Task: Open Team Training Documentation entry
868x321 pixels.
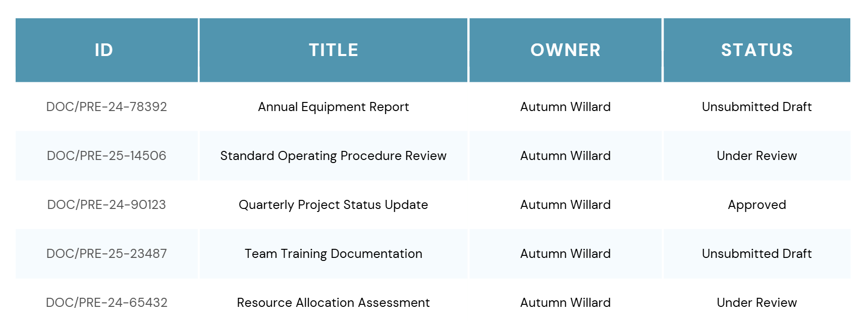Action: tap(333, 254)
